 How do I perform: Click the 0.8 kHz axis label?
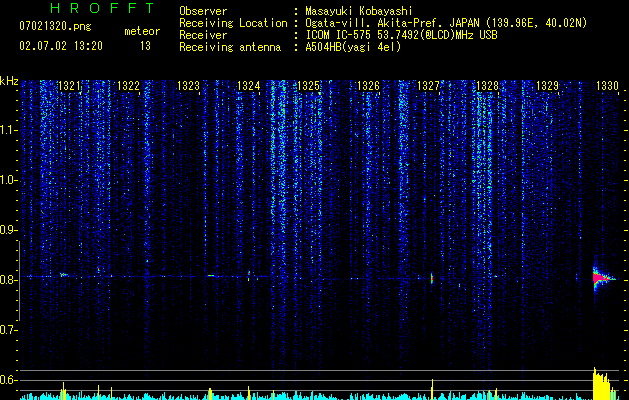(x=8, y=280)
